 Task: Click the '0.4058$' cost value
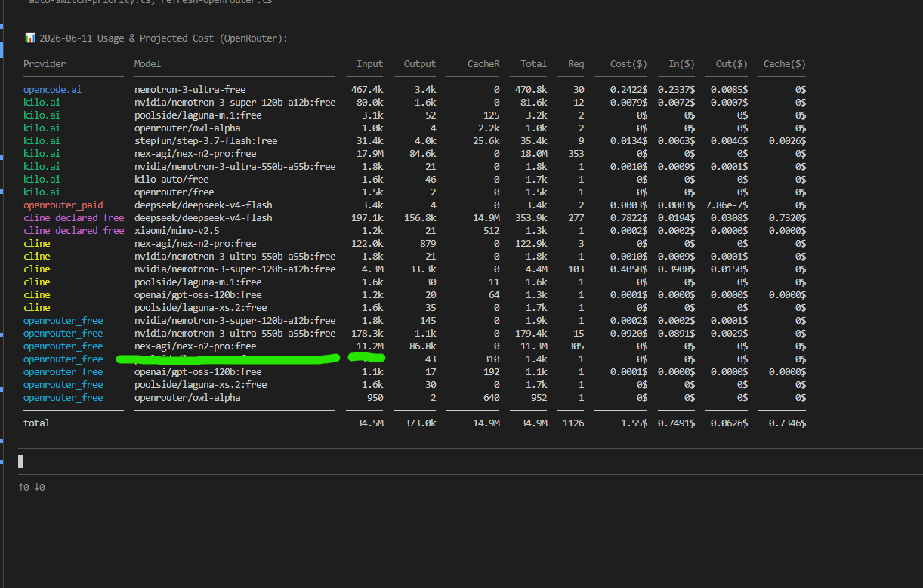coord(628,269)
